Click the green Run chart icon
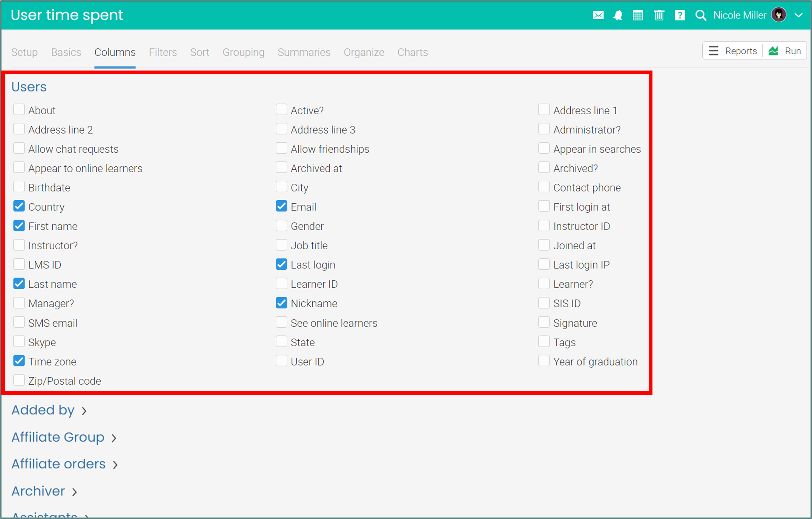The image size is (812, 519). (774, 51)
